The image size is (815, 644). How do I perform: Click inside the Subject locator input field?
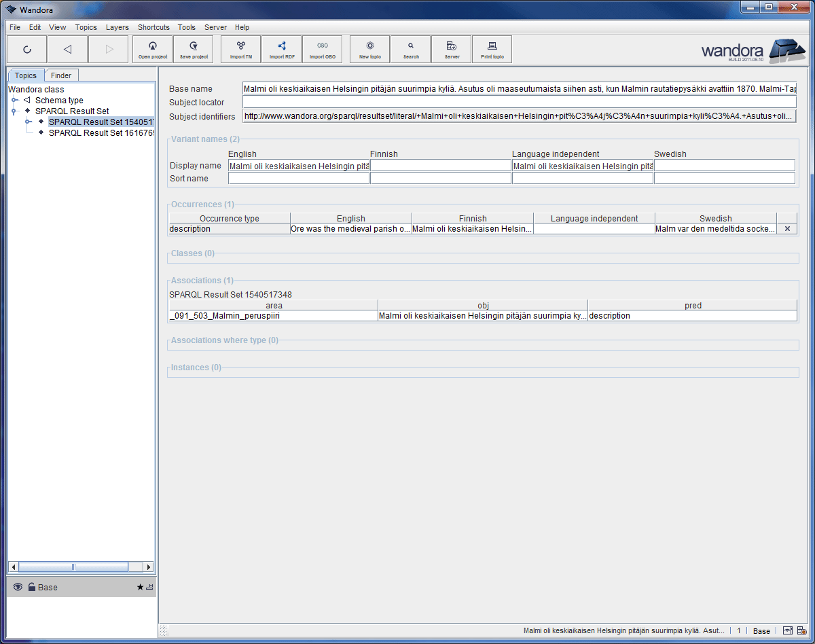tap(475, 103)
